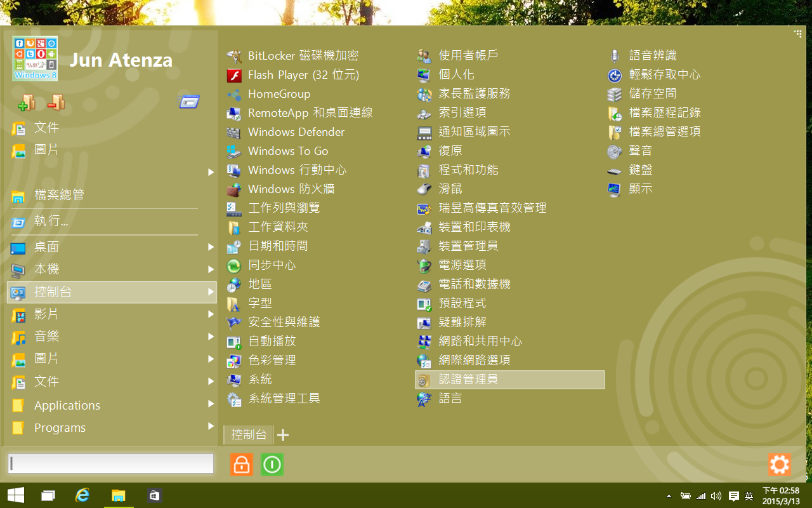This screenshot has width=812, height=508.
Task: Open 認證管理員 highlighted entry
Action: pyautogui.click(x=510, y=380)
